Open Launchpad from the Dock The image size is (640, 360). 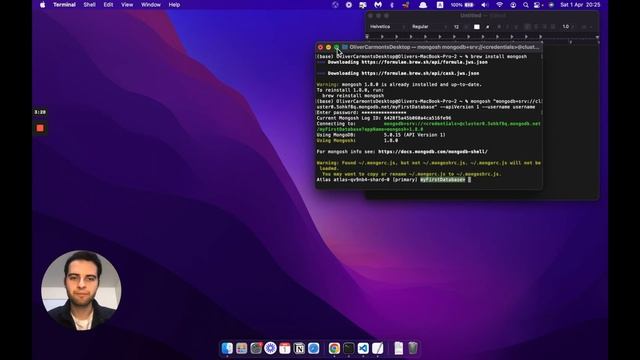(x=242, y=348)
